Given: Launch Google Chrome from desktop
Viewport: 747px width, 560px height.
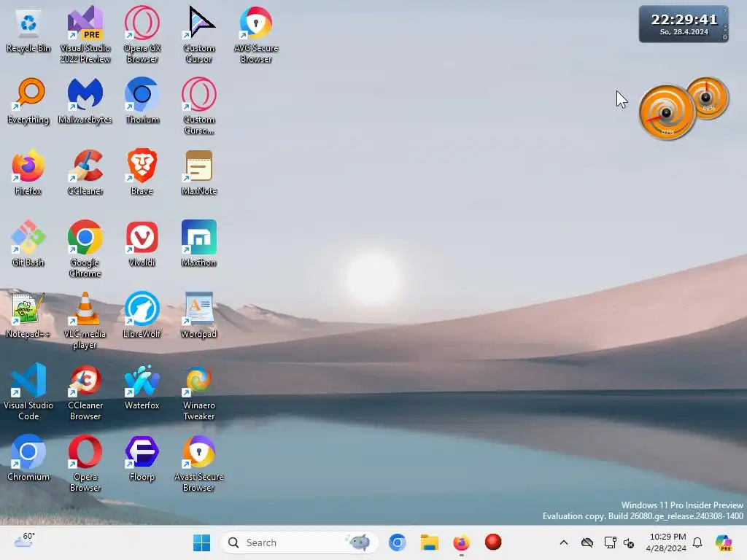Looking at the screenshot, I should [x=85, y=249].
